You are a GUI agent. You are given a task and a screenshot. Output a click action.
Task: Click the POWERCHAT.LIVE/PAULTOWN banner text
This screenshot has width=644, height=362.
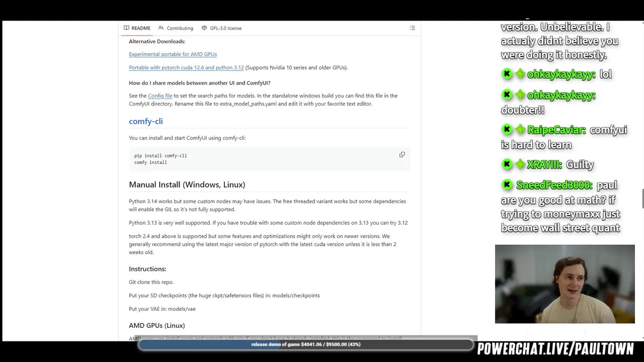[x=555, y=349]
